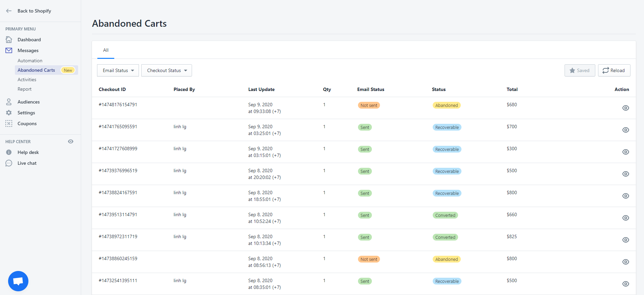
Task: Click the Dashboard home icon
Action: click(9, 40)
